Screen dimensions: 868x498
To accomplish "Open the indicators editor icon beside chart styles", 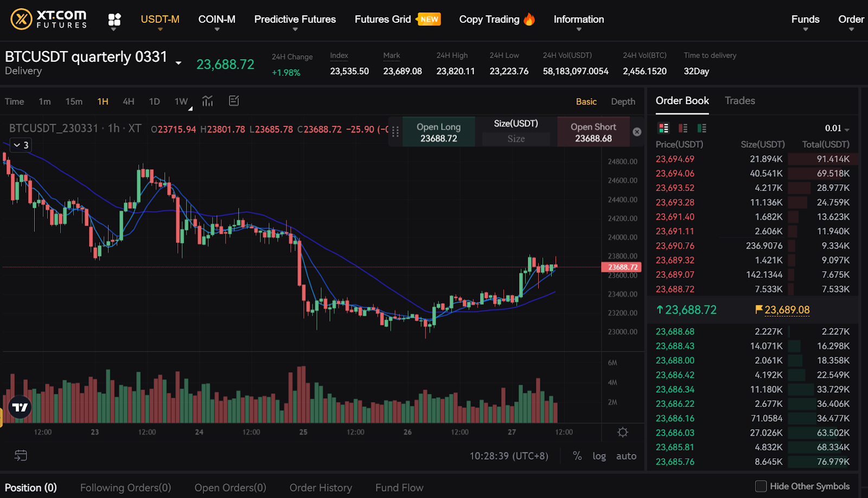I will coord(234,101).
